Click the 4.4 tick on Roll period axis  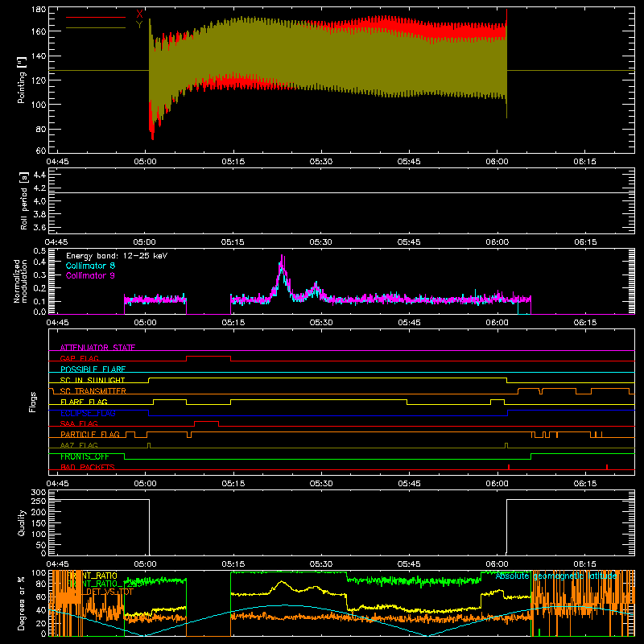point(39,175)
